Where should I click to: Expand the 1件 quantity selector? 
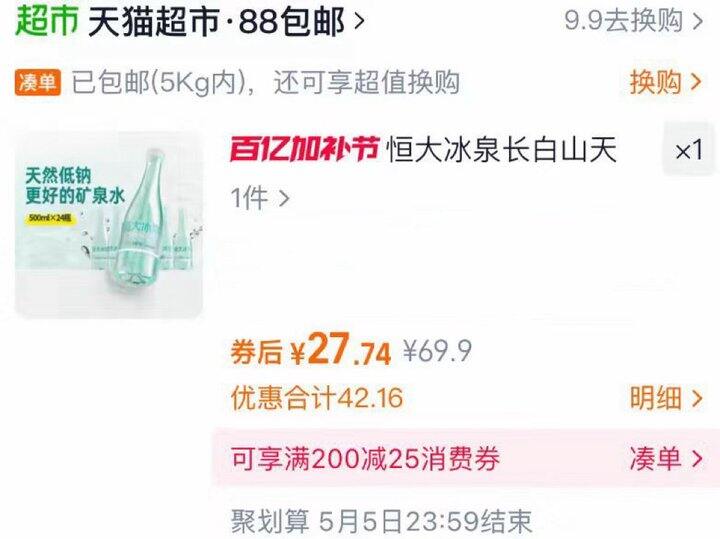click(260, 198)
